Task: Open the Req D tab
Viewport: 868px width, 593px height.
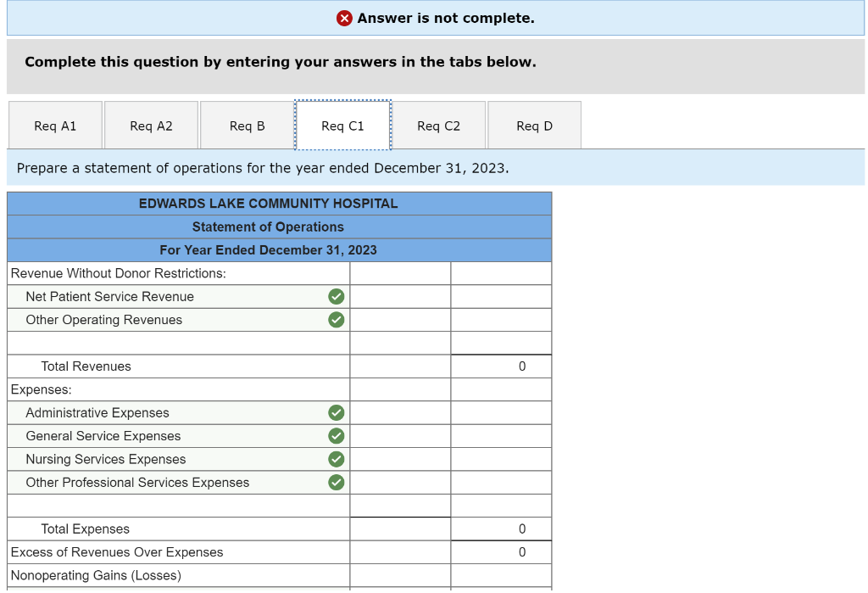Action: 534,126
